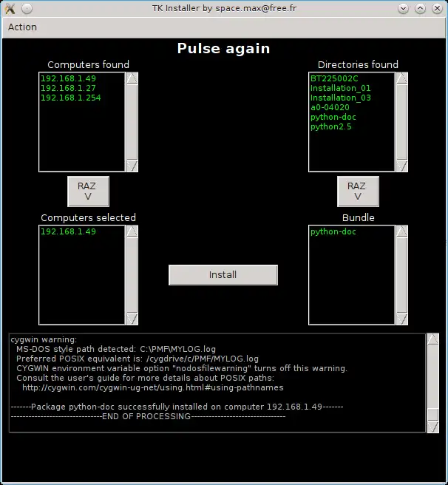Click the 'Consult the user's guide' log line
Viewport: 448px width, 485px height.
145,378
